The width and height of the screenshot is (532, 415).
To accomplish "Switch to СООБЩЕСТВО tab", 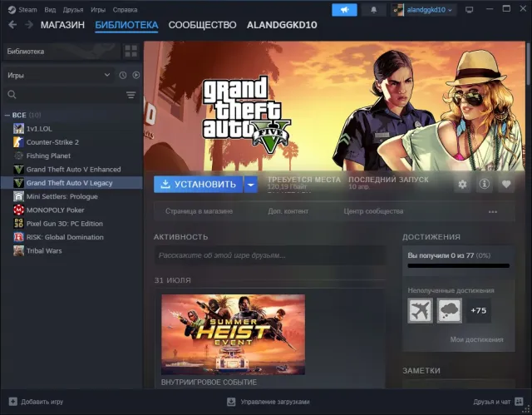I will click(203, 25).
